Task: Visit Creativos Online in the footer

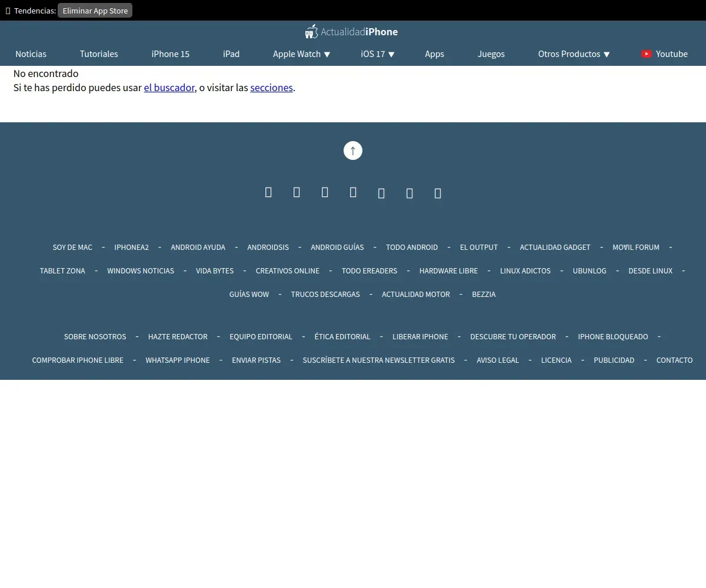Action: click(x=288, y=270)
